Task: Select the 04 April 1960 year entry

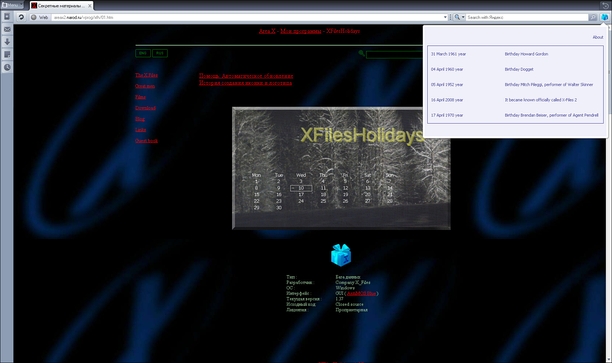Action: click(x=447, y=69)
